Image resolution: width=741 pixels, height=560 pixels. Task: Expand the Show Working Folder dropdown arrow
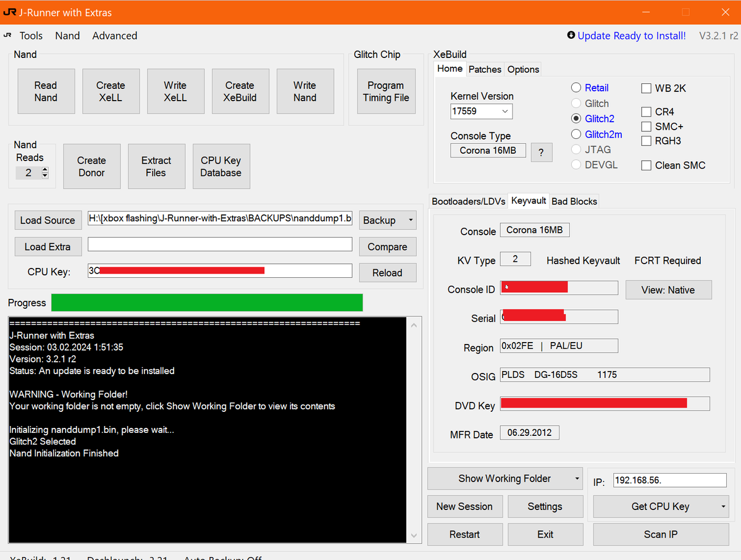(x=577, y=479)
